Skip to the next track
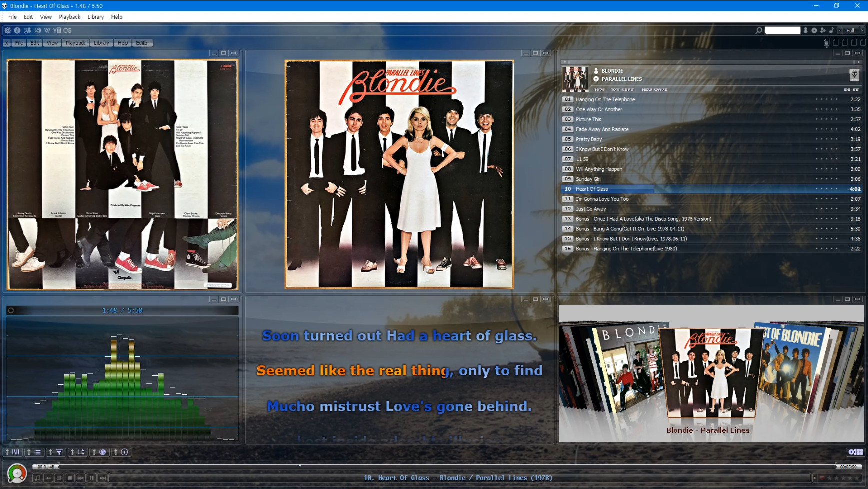This screenshot has width=868, height=489. tap(103, 478)
